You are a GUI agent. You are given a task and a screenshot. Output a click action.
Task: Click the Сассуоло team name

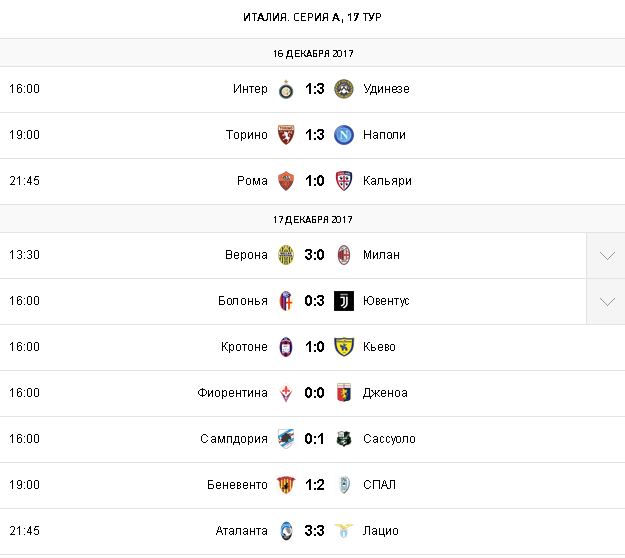[389, 439]
